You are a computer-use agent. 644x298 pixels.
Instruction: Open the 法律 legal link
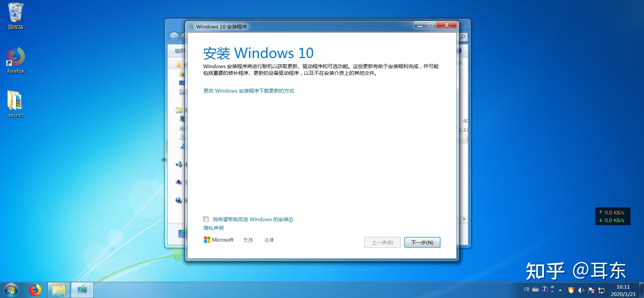[x=269, y=240]
